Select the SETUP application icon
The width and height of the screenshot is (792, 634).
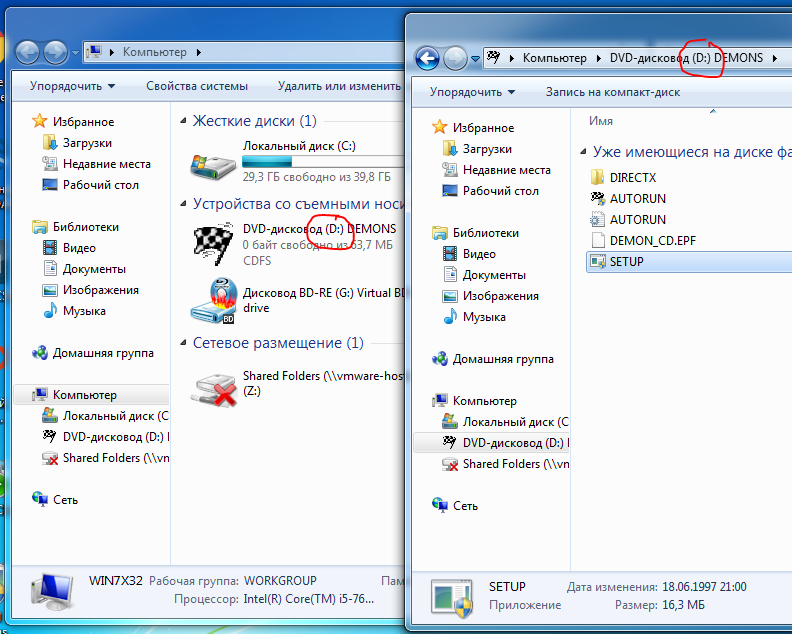[x=598, y=262]
